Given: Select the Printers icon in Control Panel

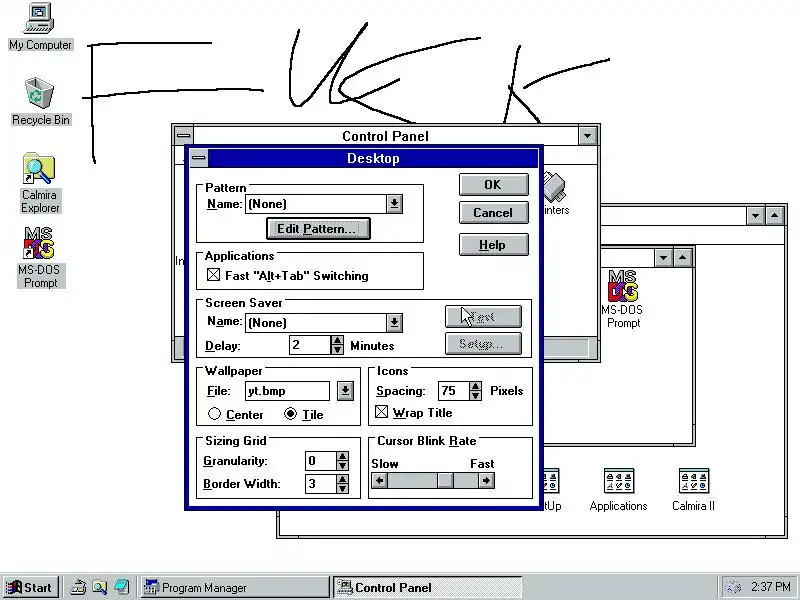Looking at the screenshot, I should click(x=555, y=194).
